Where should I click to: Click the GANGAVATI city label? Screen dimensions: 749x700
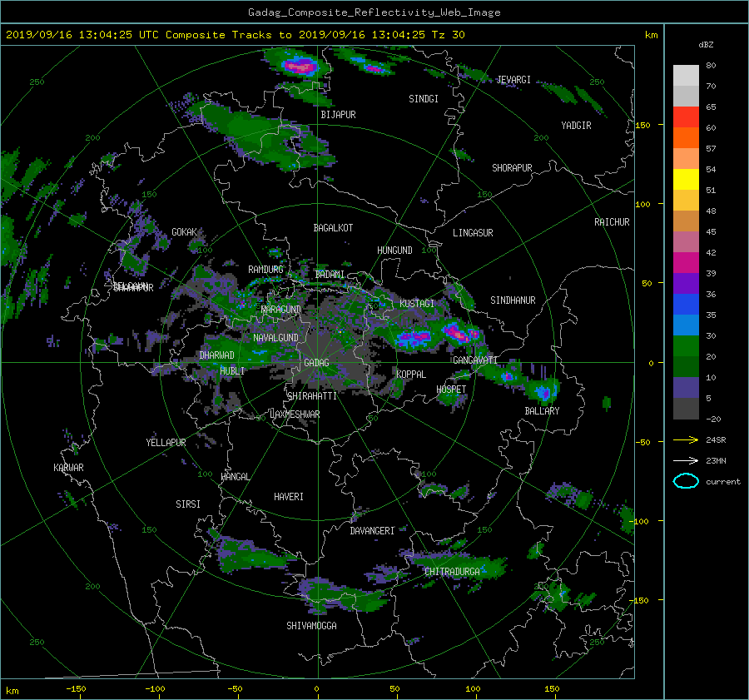pyautogui.click(x=475, y=360)
